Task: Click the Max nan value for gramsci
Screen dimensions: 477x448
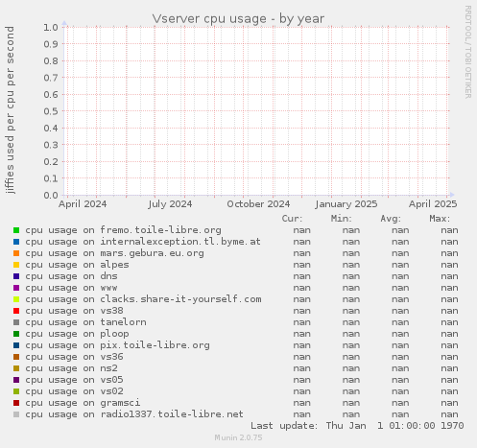Action: [x=449, y=403]
